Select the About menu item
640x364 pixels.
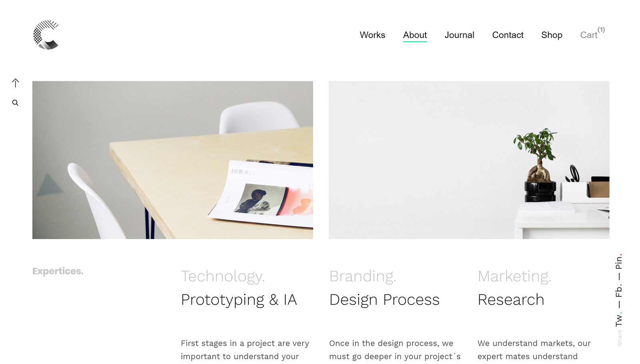[x=415, y=35]
